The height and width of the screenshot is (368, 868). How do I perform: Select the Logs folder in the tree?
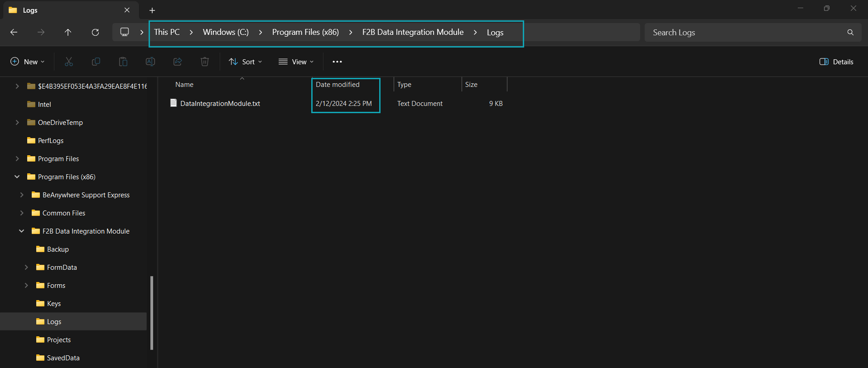point(73,321)
